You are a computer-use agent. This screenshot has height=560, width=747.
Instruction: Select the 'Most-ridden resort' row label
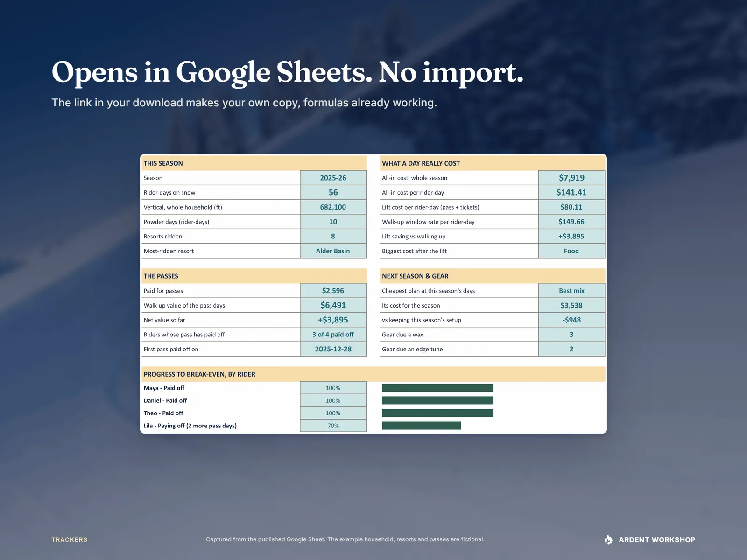(x=169, y=251)
